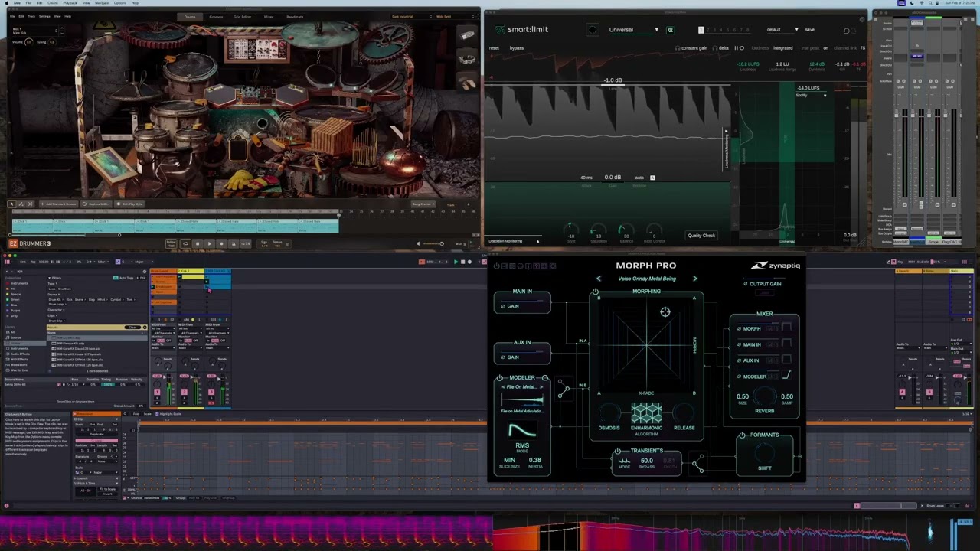Screen dimensions: 980x551
Task: Select the pencil tool in EZdrummer
Action: click(21, 204)
